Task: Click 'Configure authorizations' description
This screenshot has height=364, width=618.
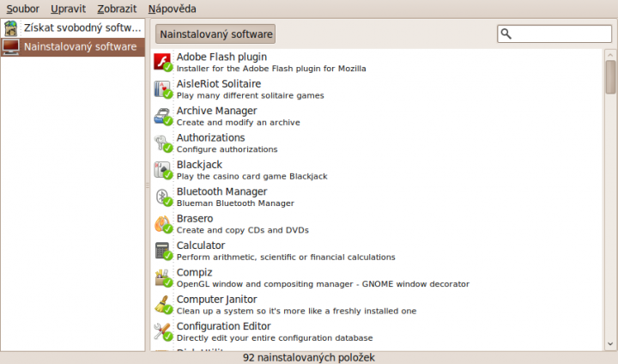Action: coord(227,149)
